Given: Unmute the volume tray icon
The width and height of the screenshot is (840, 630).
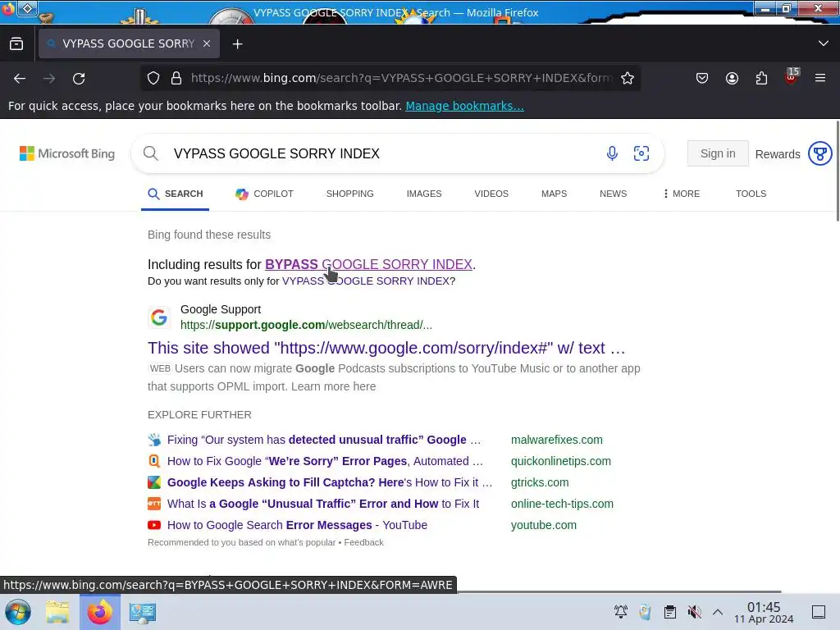Looking at the screenshot, I should 694,612.
